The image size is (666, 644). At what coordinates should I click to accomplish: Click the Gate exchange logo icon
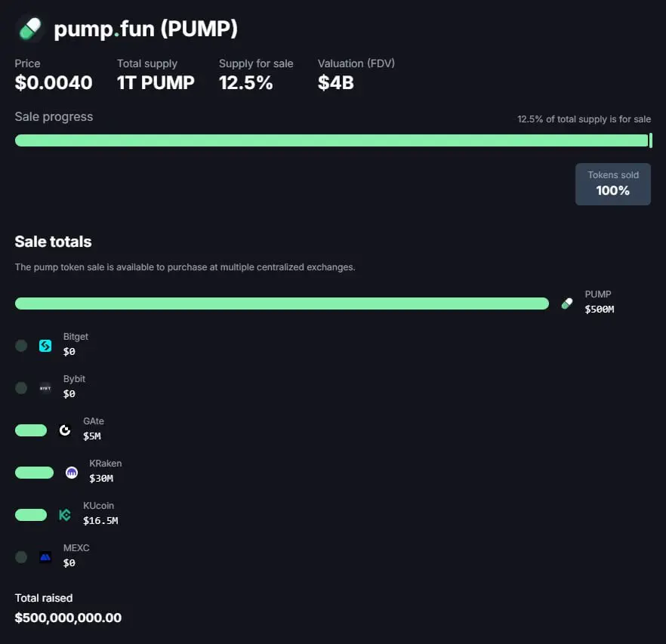click(x=65, y=430)
